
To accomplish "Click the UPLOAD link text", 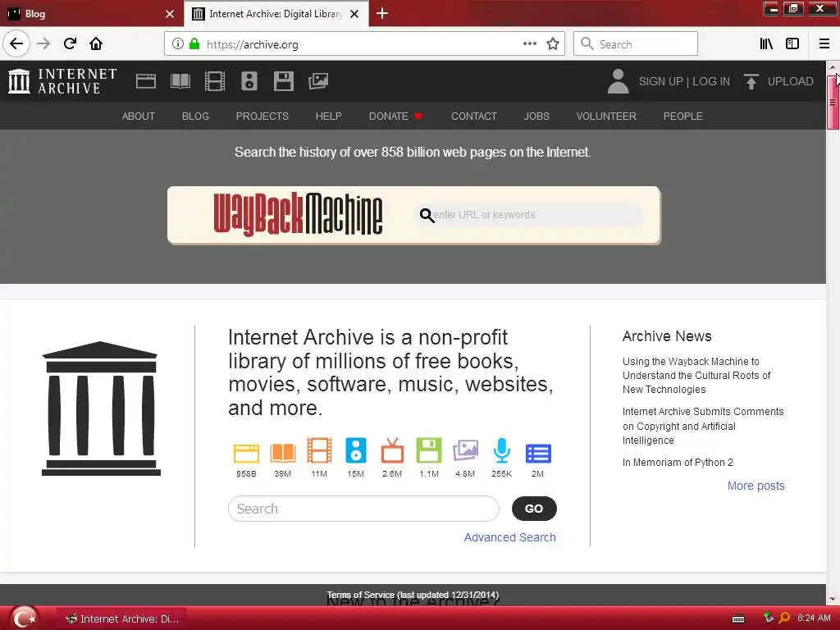I will coord(790,81).
